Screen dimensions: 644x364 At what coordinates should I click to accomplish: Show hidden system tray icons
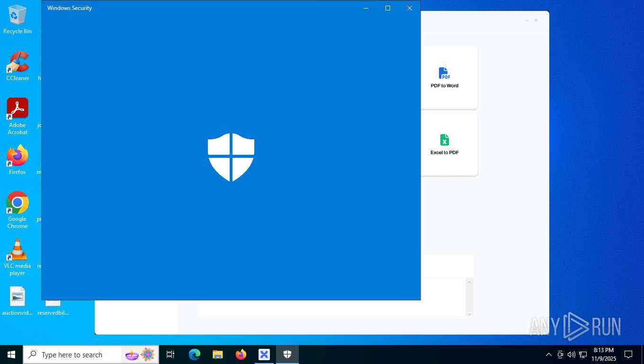(549, 355)
